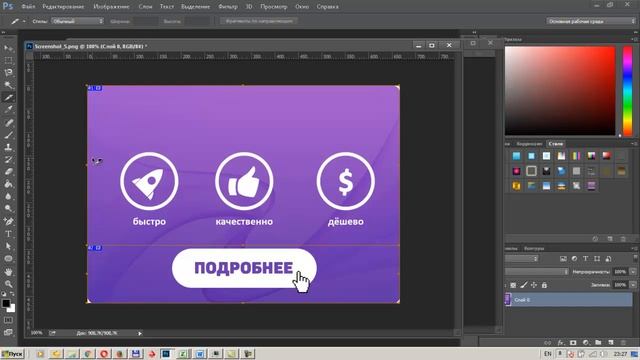Open the layer fill slider arrow
This screenshot has width=640, height=360.
(633, 285)
